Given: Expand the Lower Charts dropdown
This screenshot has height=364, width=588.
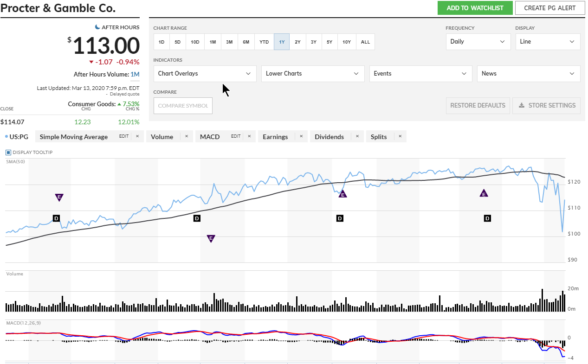Looking at the screenshot, I should click(x=312, y=74).
